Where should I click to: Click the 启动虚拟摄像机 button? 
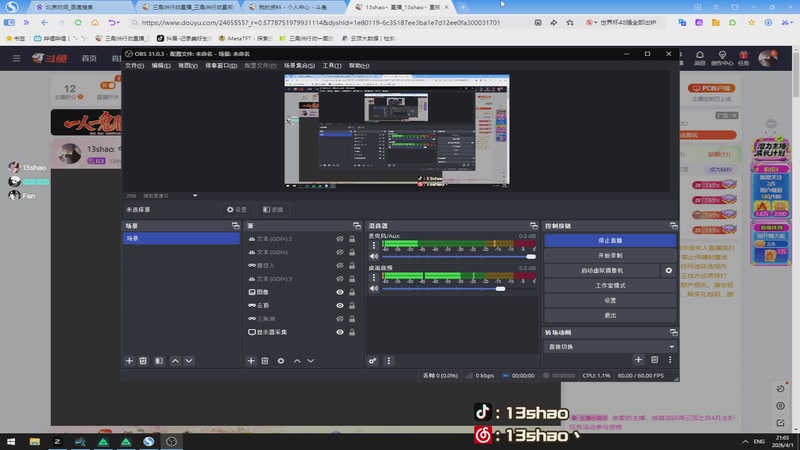click(x=602, y=270)
